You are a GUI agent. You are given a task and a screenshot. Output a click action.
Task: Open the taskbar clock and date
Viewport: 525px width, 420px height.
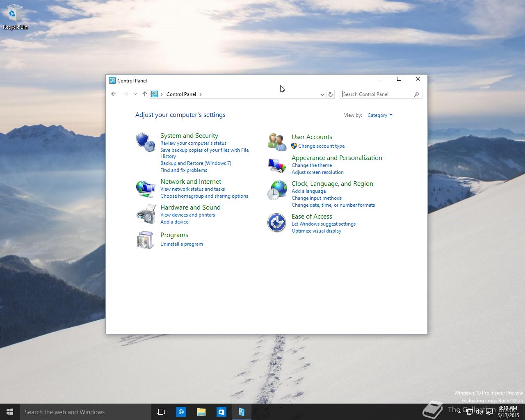point(509,412)
